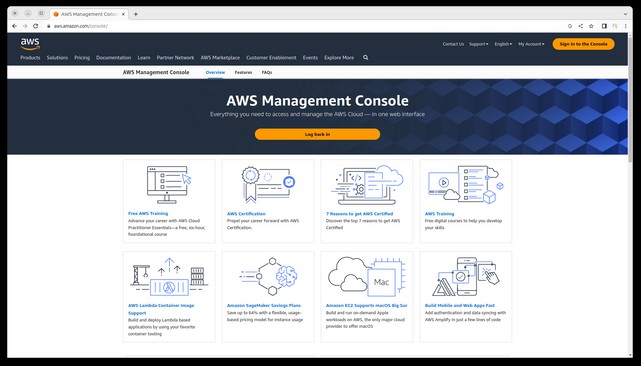Bookmark this page with the star icon
The image size is (641, 366).
pos(591,26)
